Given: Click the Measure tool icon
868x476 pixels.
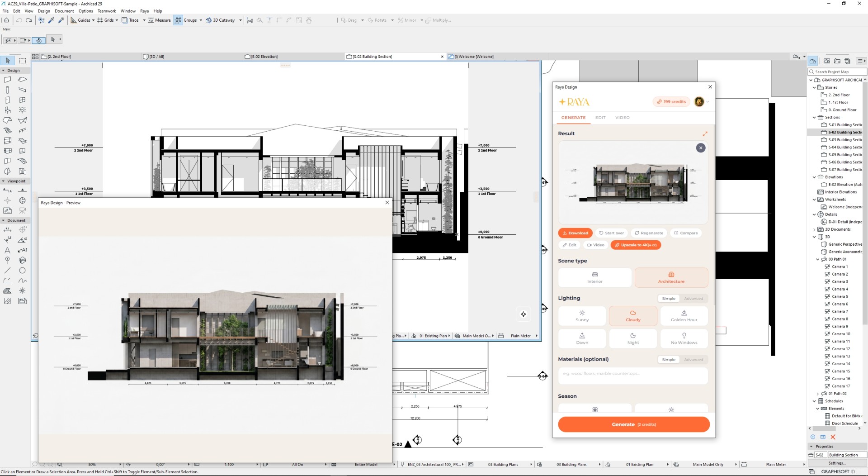Looking at the screenshot, I should coord(151,20).
